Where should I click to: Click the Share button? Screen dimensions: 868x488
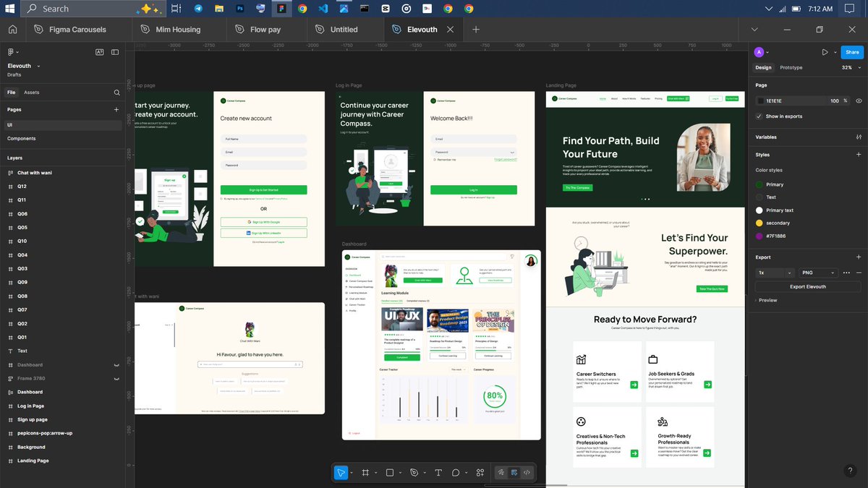(x=853, y=52)
